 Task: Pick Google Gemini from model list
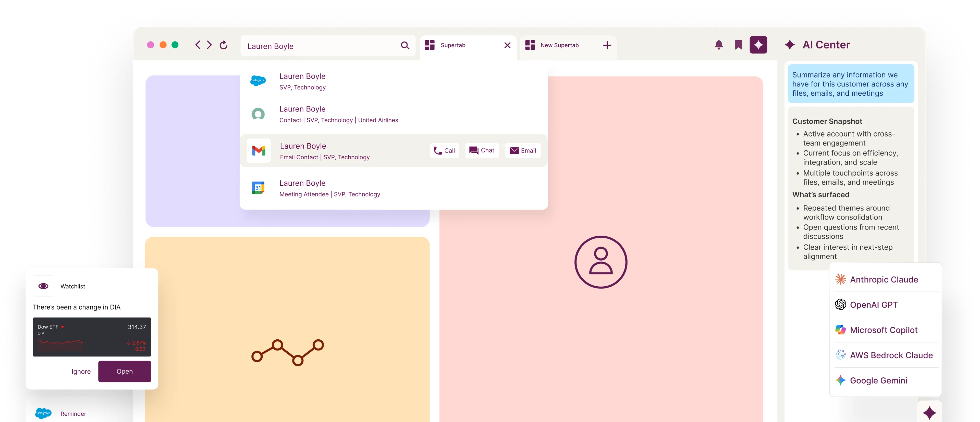[x=878, y=380]
